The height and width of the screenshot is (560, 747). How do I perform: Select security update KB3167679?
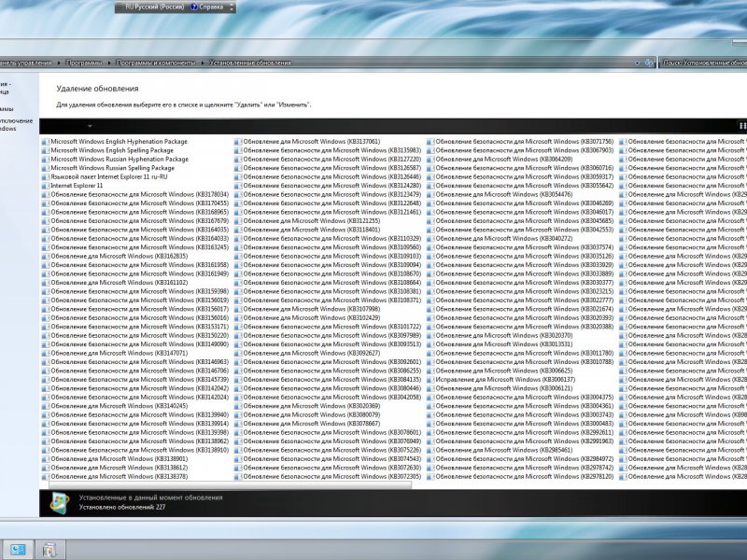click(x=135, y=221)
